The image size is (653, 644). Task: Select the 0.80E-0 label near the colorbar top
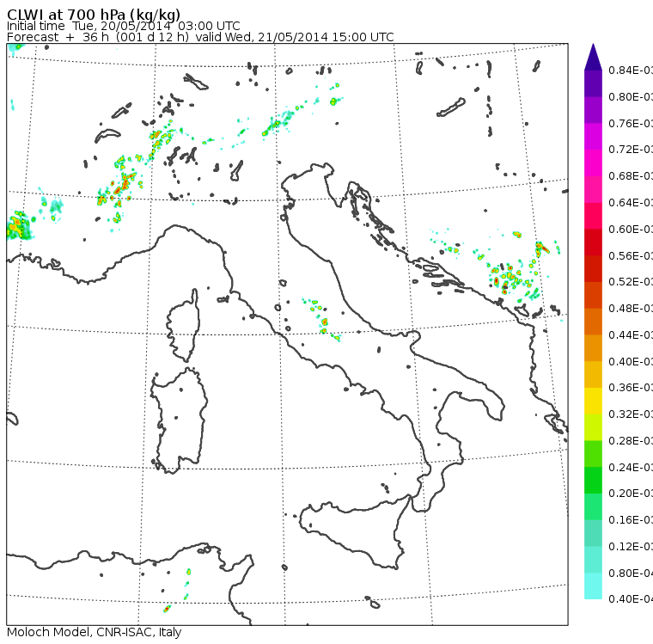[x=631, y=96]
